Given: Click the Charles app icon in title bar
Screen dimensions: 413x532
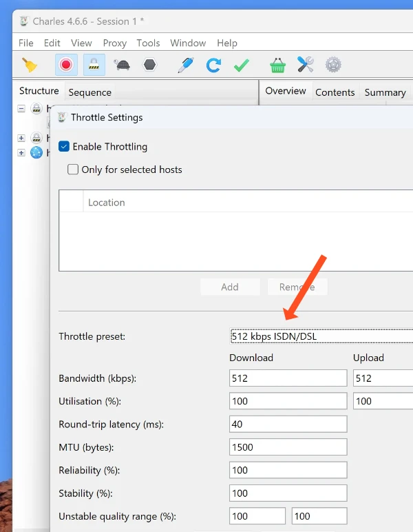Looking at the screenshot, I should coord(23,21).
